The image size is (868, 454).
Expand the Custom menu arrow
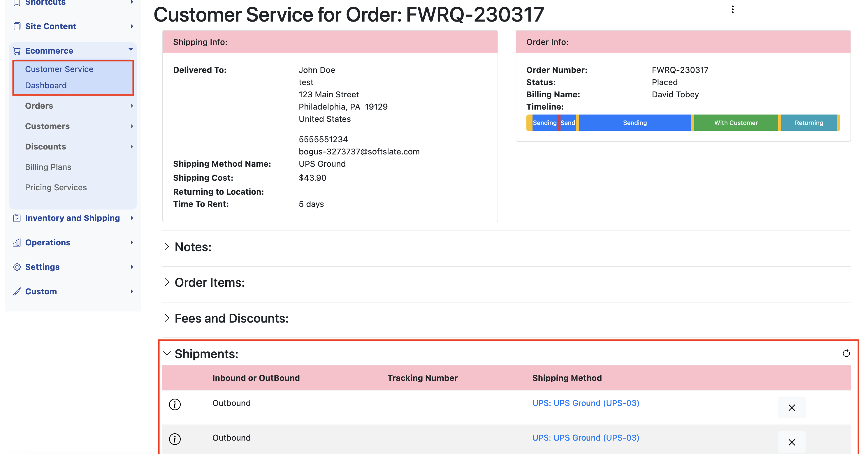click(x=132, y=292)
